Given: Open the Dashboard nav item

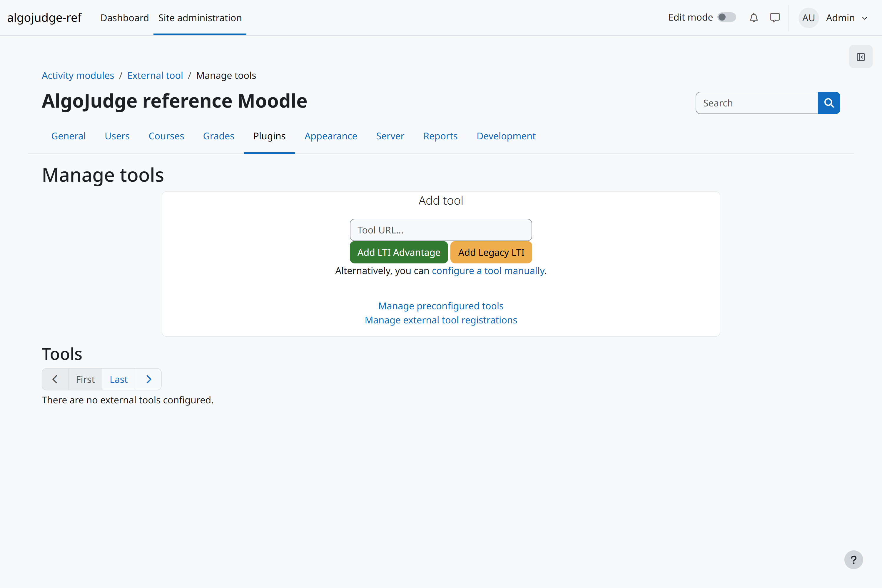Looking at the screenshot, I should 124,18.
